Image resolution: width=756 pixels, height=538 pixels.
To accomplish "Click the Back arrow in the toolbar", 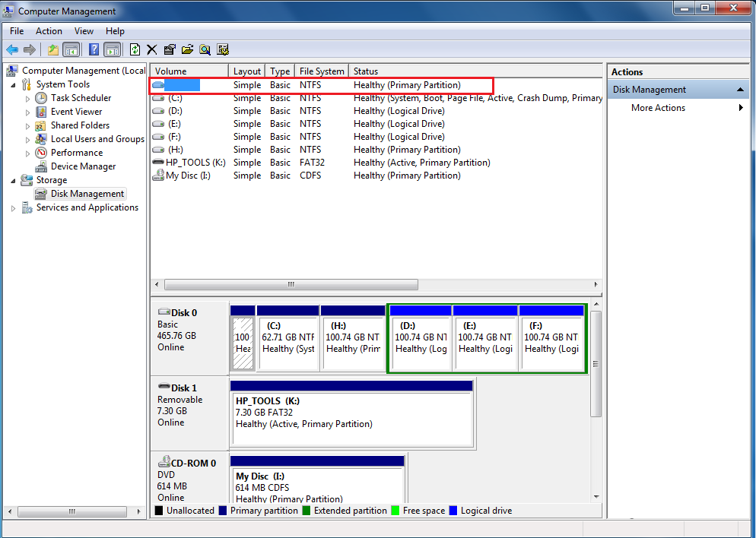I will pos(12,49).
